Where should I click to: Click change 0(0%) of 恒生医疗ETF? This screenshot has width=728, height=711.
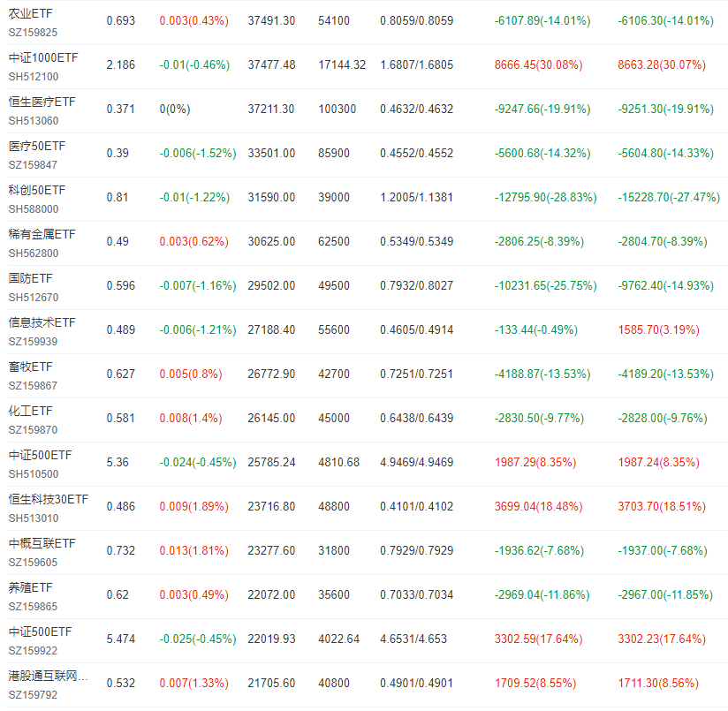175,109
